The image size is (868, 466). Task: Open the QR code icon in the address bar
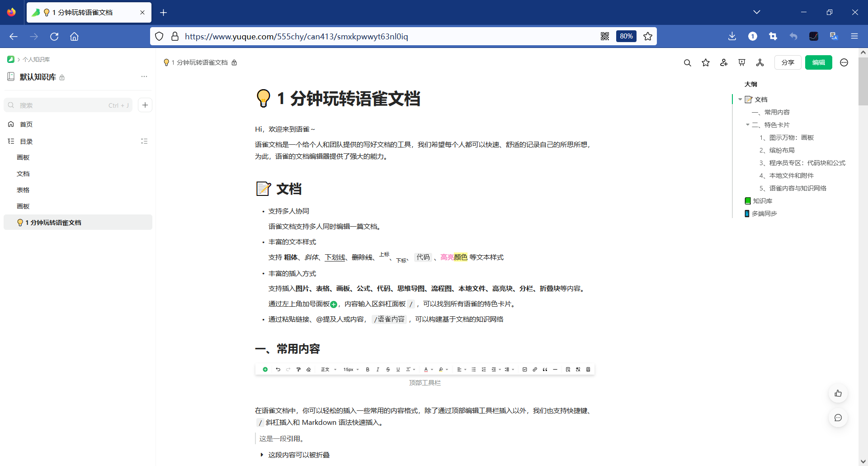pyautogui.click(x=605, y=36)
